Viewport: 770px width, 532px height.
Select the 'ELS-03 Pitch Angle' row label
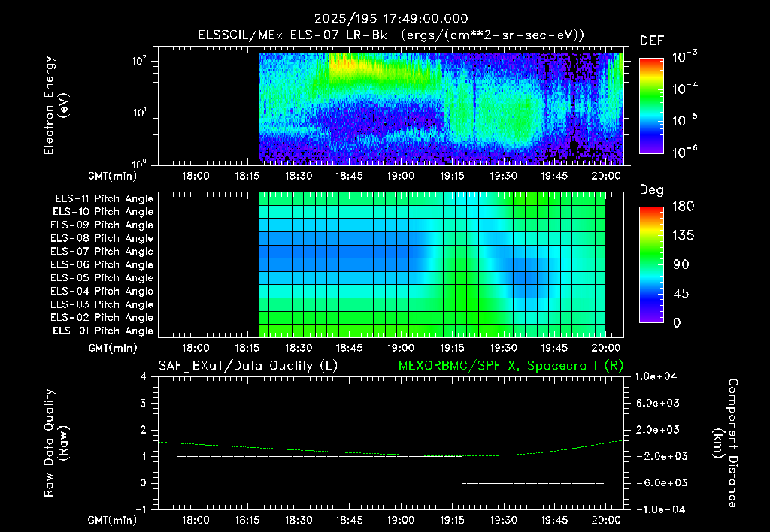pyautogui.click(x=102, y=305)
